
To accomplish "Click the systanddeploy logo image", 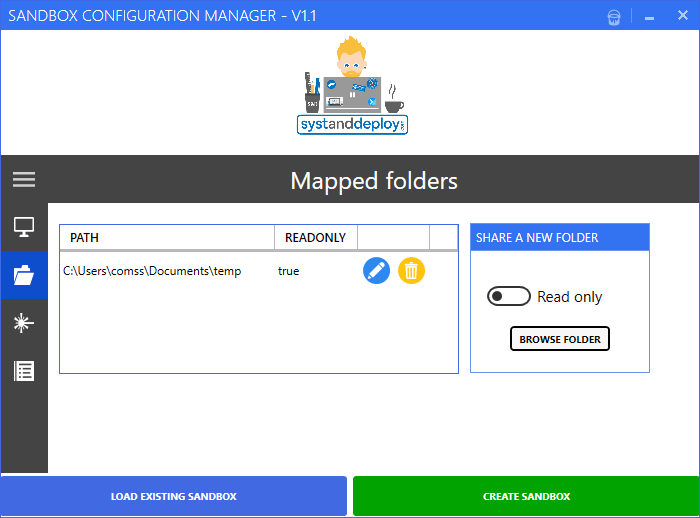I will tap(352, 85).
